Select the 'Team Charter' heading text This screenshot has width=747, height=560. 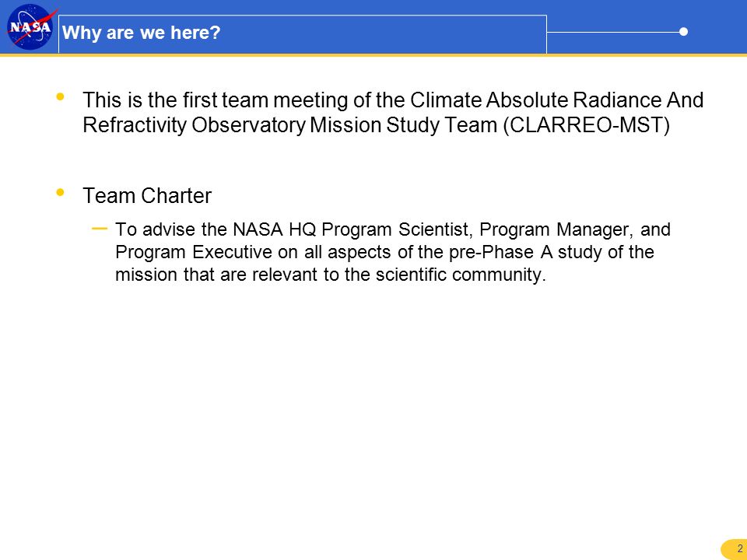(147, 196)
